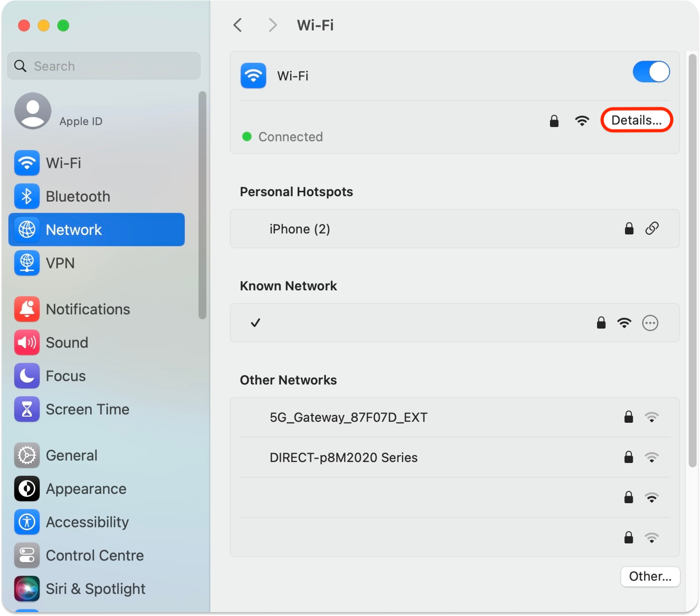Open the Apple ID profile avatar
The height and width of the screenshot is (616, 700).
tap(33, 110)
